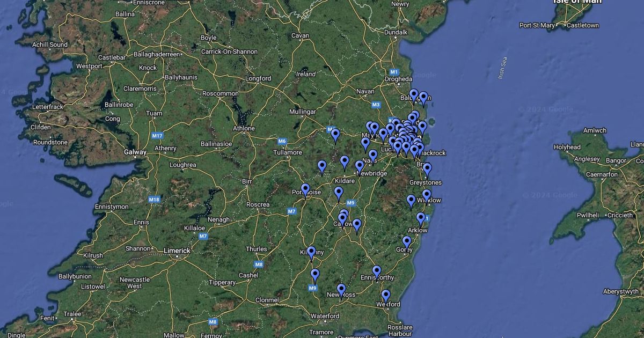Click the pin above Greystones

click(427, 170)
